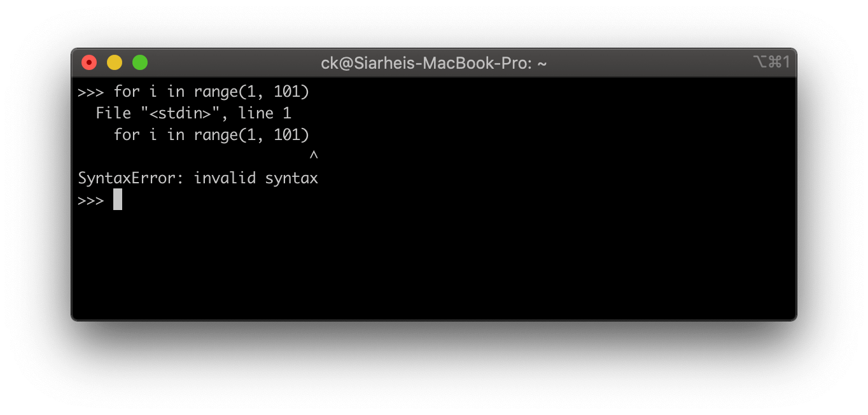Click the ⌥⌘1 window shortcut indicator
Image resolution: width=868 pixels, height=415 pixels.
click(x=771, y=62)
